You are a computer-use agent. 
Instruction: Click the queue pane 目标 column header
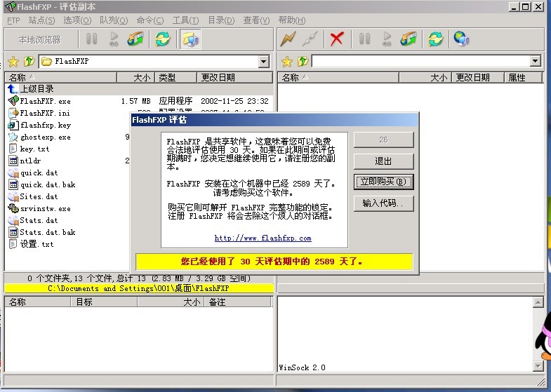click(x=104, y=302)
